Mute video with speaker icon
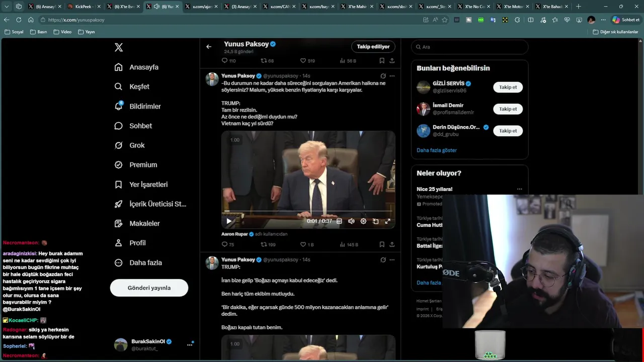 [351, 221]
